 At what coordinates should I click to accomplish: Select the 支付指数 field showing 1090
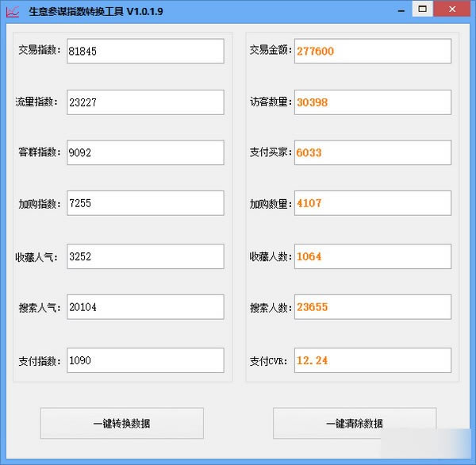click(x=145, y=360)
